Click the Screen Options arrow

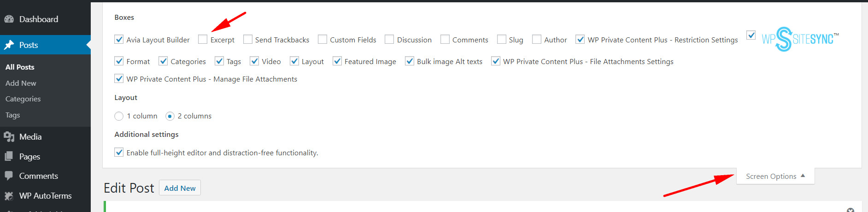(x=803, y=176)
